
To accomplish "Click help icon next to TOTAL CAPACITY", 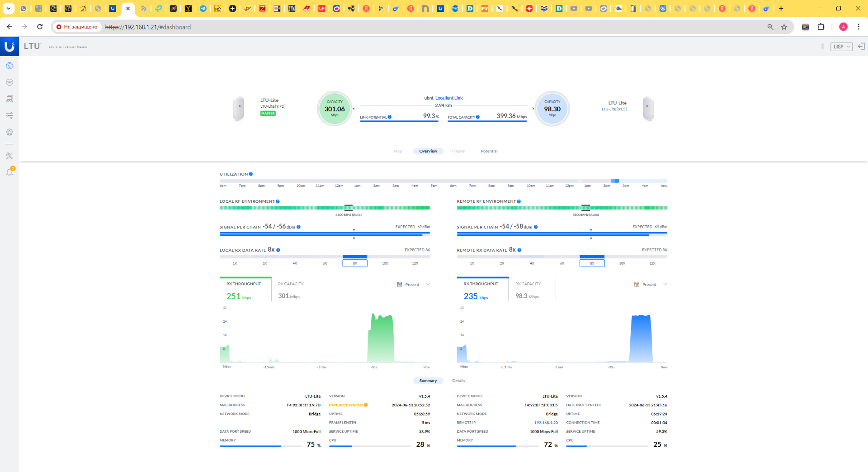I will pos(478,117).
